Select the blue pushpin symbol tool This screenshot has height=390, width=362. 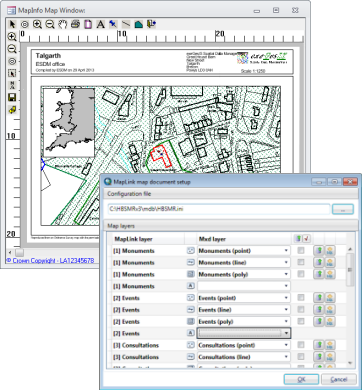113,24
